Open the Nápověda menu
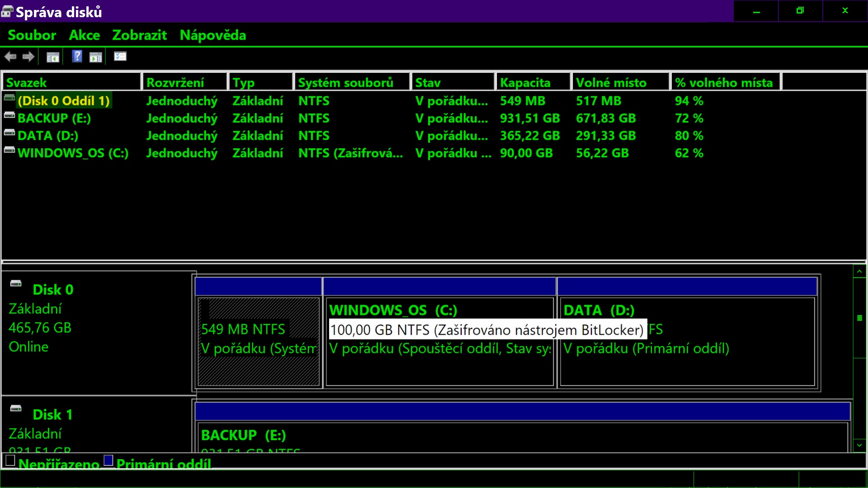 click(212, 35)
